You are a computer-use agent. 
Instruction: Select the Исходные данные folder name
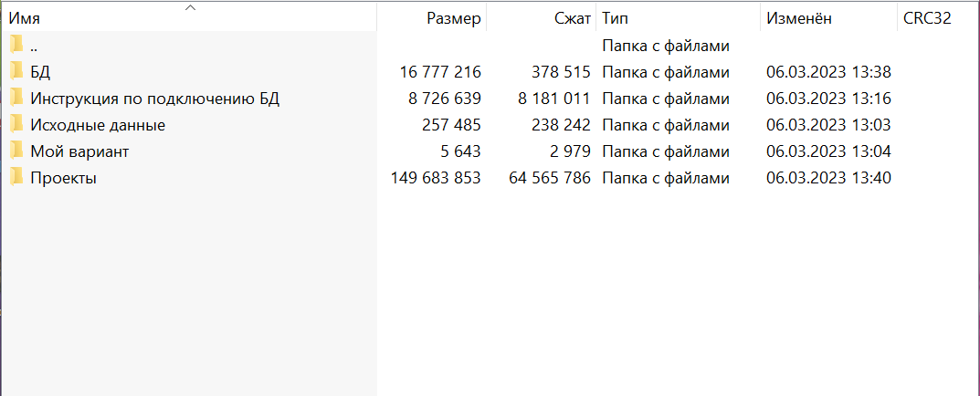pyautogui.click(x=98, y=125)
